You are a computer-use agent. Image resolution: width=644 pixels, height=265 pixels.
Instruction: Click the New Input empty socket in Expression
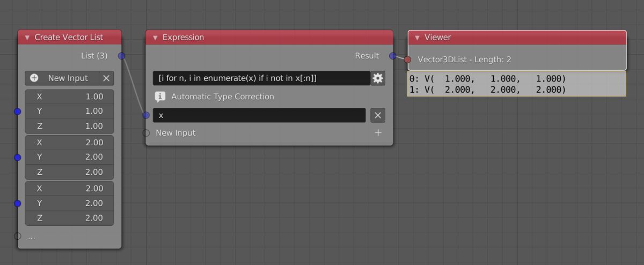click(146, 132)
